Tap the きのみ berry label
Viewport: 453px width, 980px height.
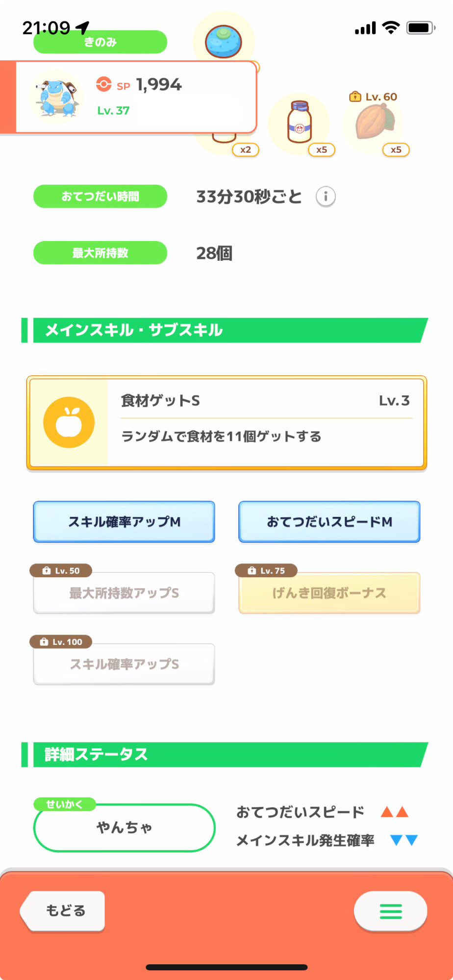100,43
